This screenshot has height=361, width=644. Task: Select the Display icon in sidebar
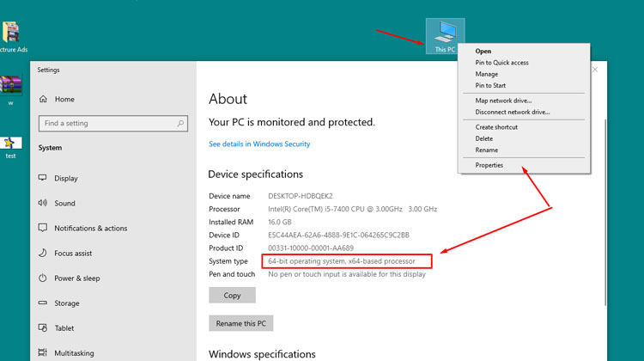click(x=42, y=179)
